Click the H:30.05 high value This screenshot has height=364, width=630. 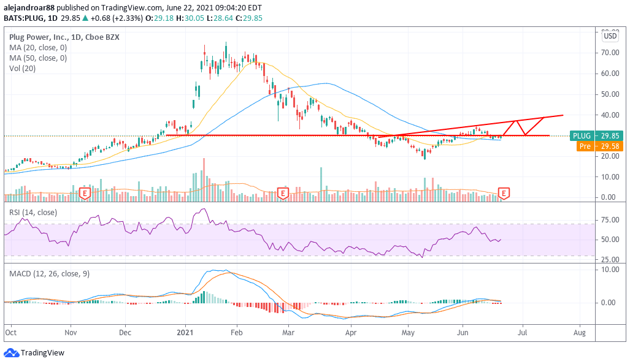[190, 18]
